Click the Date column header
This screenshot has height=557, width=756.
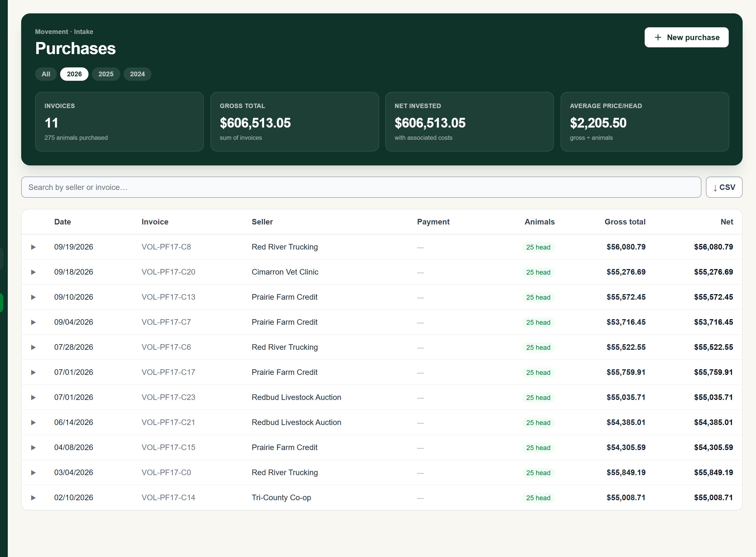click(x=63, y=222)
